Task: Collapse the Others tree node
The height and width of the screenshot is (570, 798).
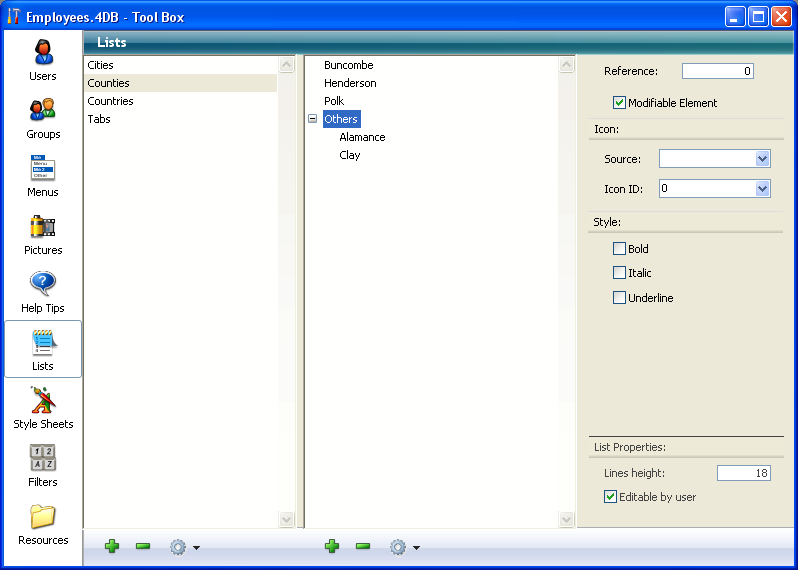Action: 313,119
